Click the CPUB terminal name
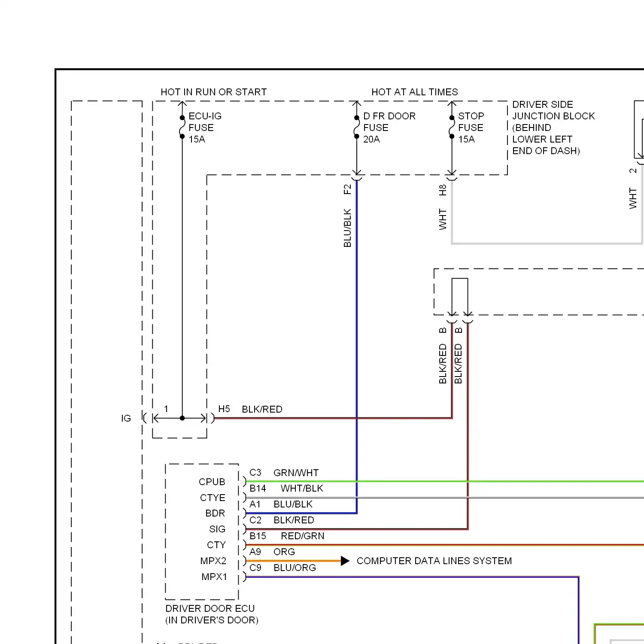644x644 pixels. tap(212, 482)
